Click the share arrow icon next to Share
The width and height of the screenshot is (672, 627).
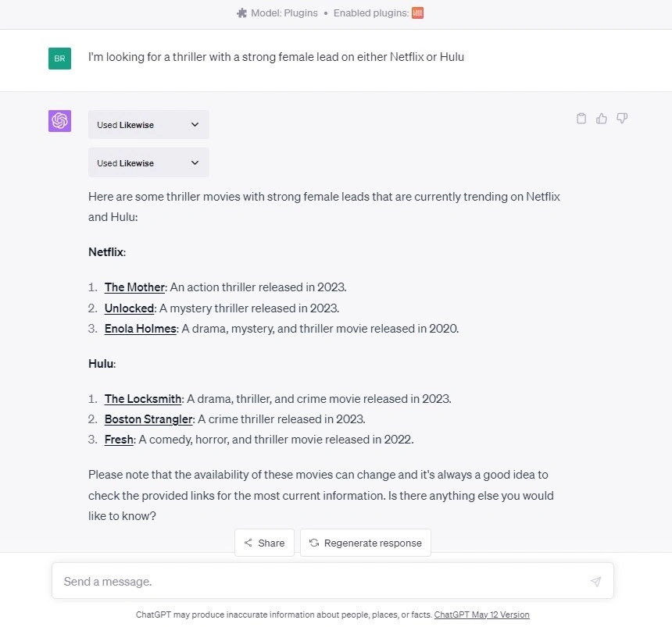pyautogui.click(x=248, y=543)
